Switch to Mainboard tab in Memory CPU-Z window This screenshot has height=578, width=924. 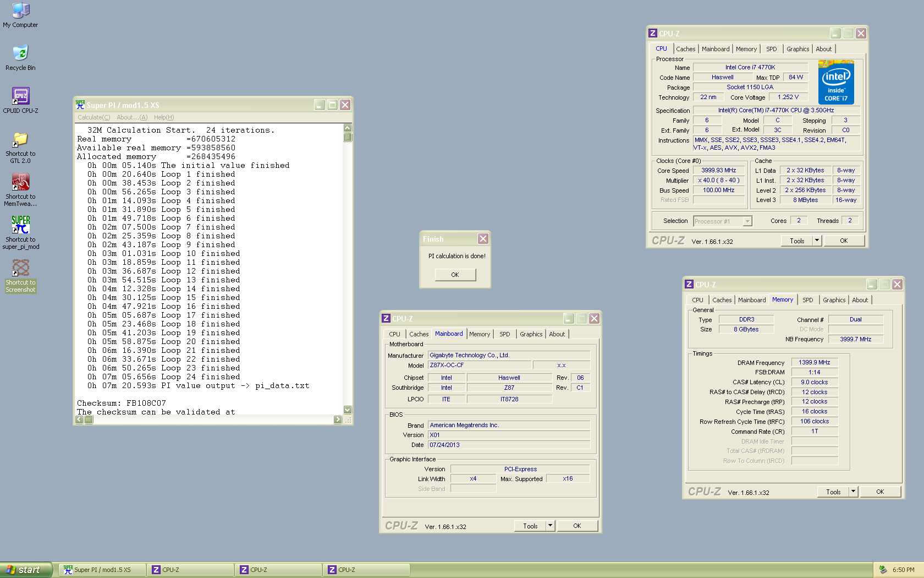click(x=752, y=300)
